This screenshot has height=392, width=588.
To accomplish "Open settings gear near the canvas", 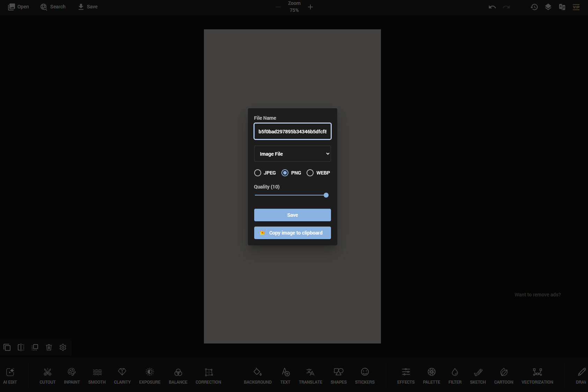I will [63, 347].
